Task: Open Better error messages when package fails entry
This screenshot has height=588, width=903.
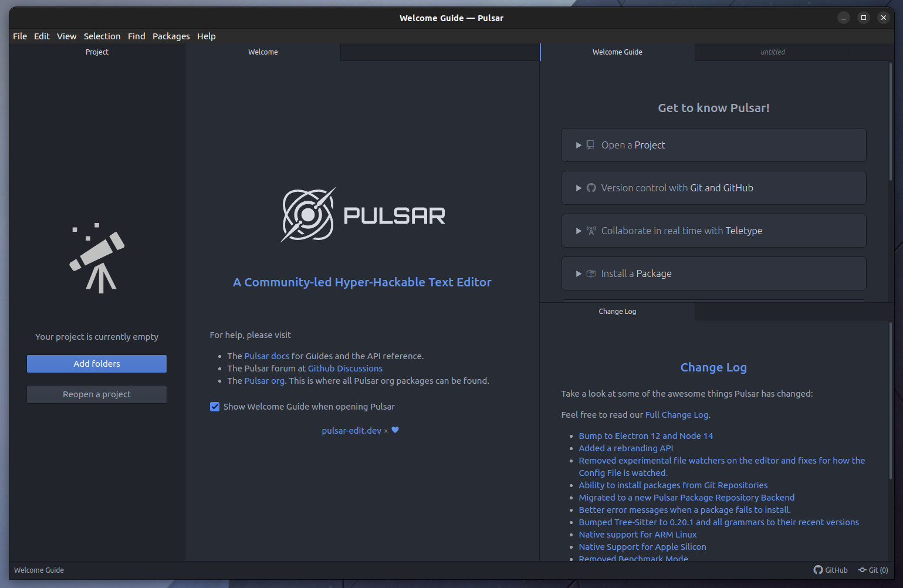Action: click(685, 510)
